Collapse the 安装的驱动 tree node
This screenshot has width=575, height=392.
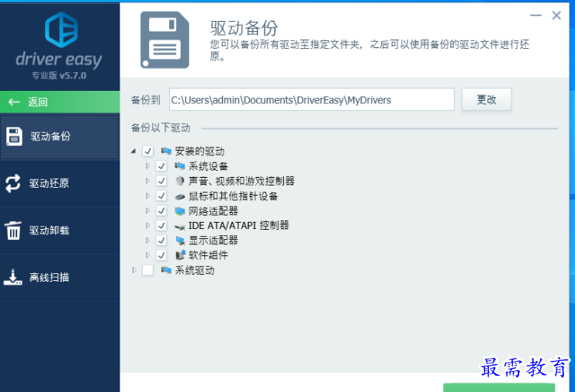point(133,151)
